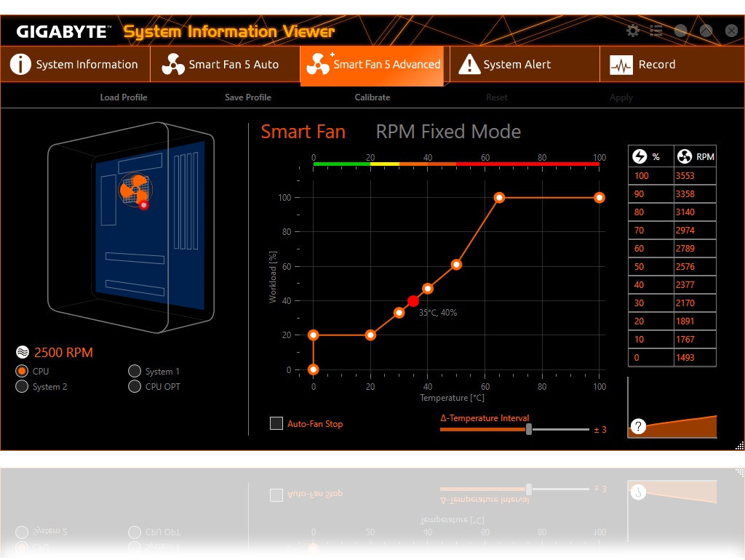The image size is (745, 560).
Task: Select the System 1 fan radio button
Action: 135,371
